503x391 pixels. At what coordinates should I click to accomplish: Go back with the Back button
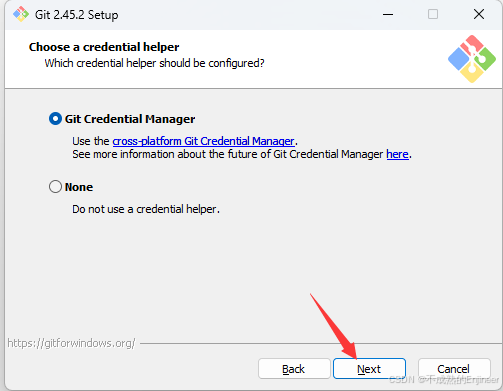294,369
